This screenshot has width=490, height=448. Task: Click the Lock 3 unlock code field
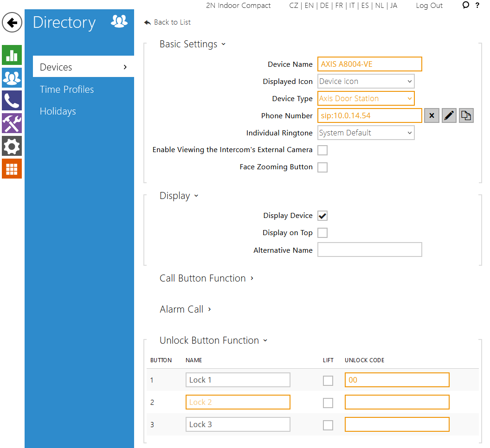(x=397, y=424)
